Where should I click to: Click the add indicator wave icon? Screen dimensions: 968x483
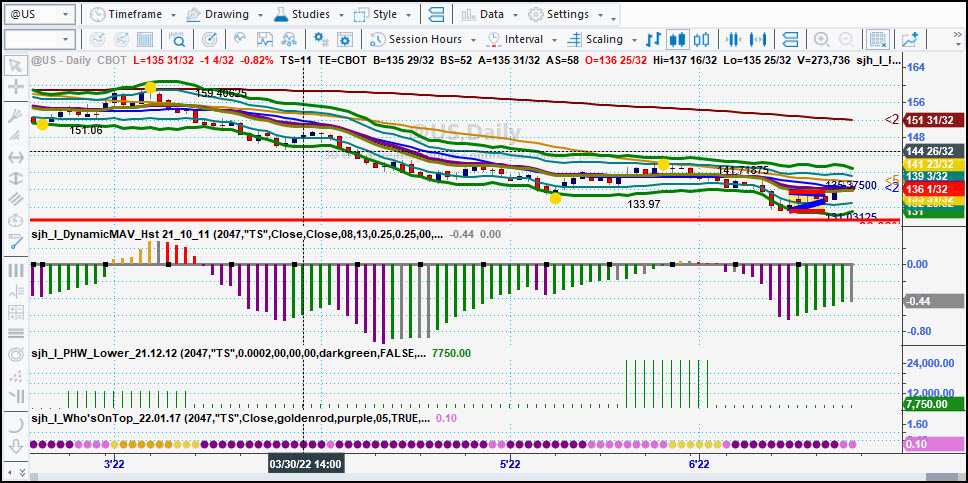tap(241, 40)
